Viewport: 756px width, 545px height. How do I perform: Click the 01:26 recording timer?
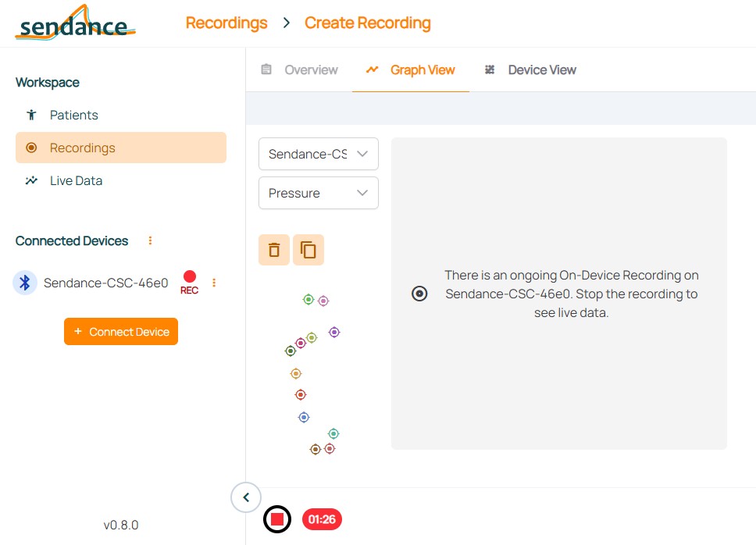point(322,519)
